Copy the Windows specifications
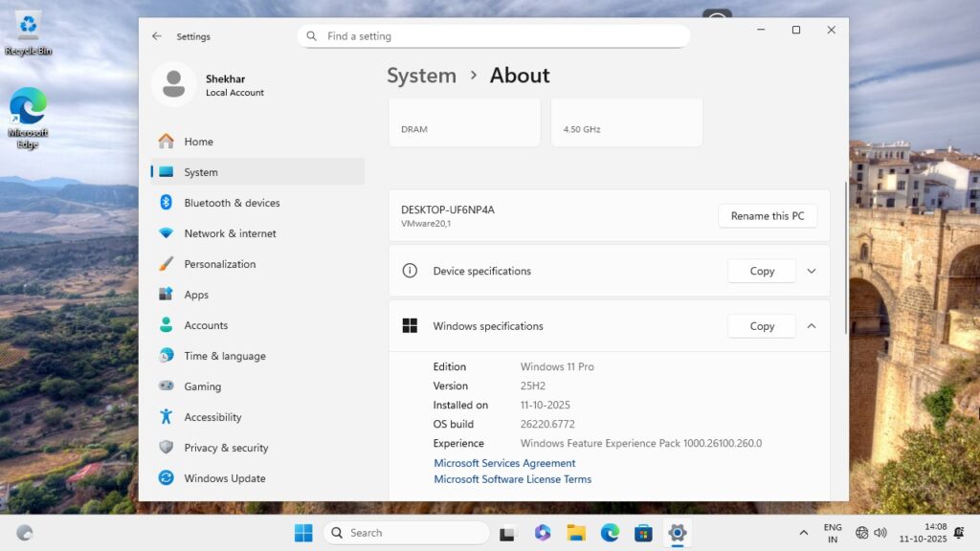This screenshot has height=551, width=980. 762,326
